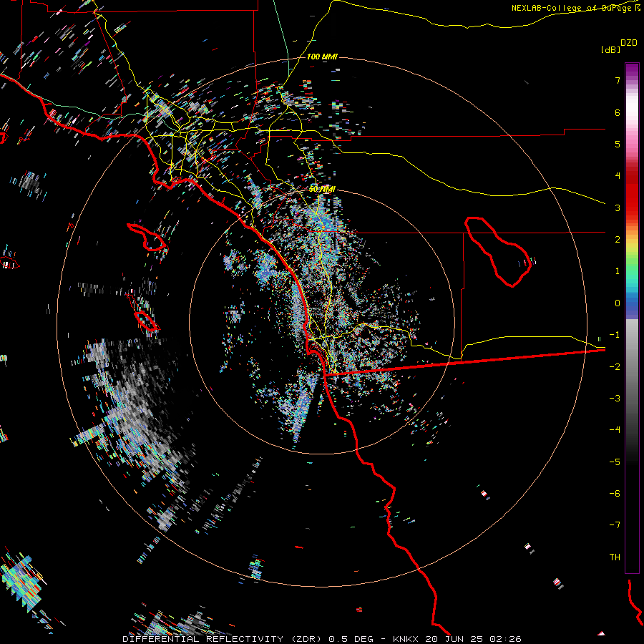Viewport: 644px width, 644px height.
Task: Click the 0.5 DEG elevation text
Action: (x=351, y=639)
